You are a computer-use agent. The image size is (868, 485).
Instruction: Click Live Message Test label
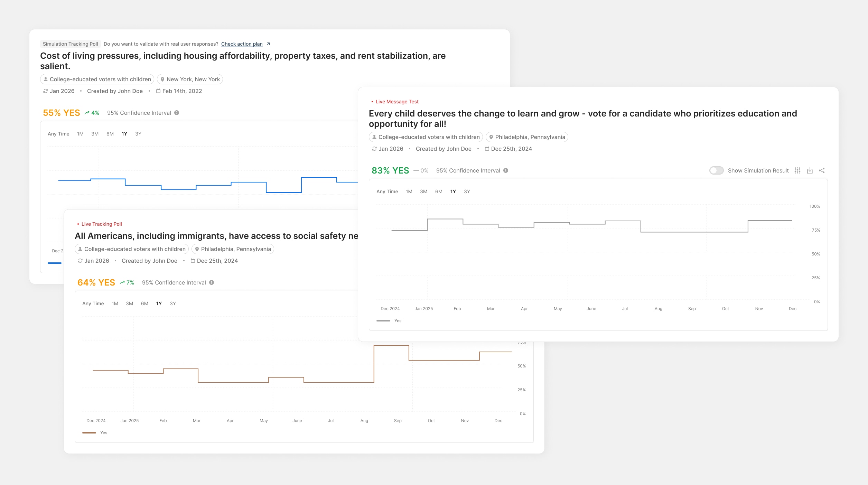click(x=397, y=102)
